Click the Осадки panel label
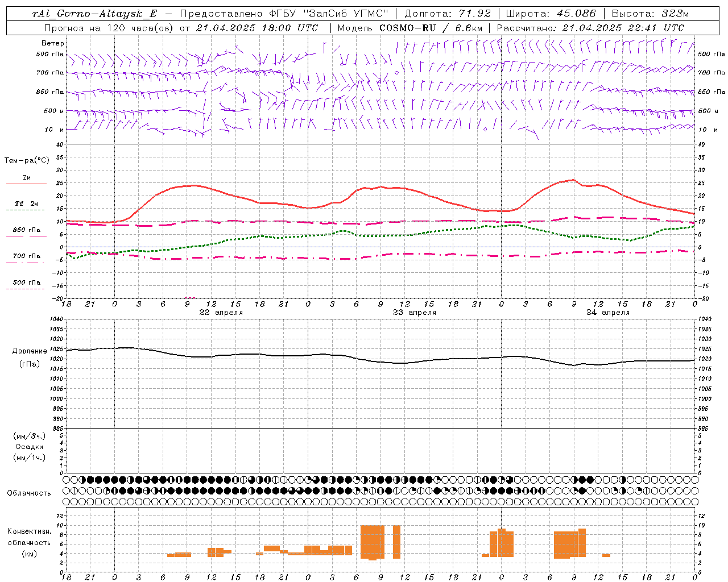Viewport: 728px width, 582px height. (30, 447)
